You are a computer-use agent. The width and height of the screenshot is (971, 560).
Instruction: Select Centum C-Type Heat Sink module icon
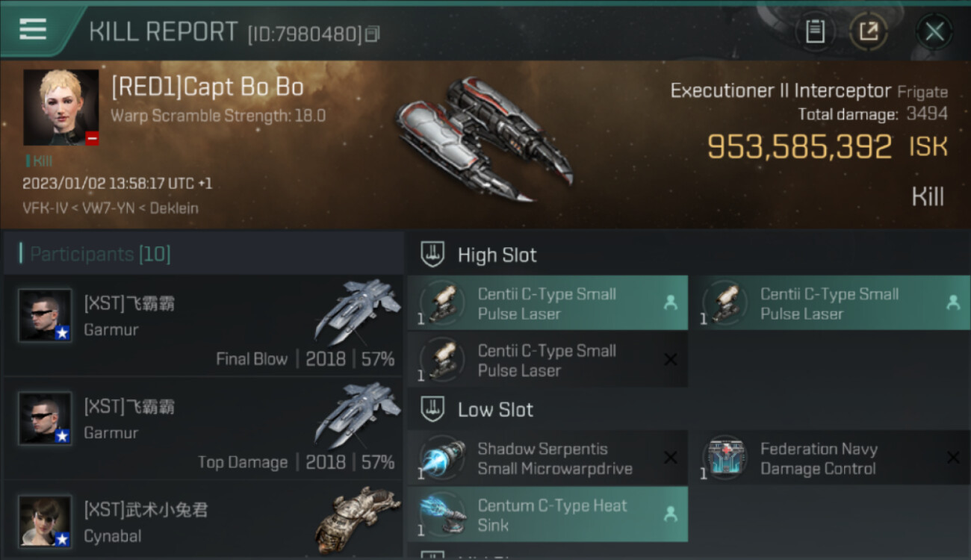click(x=442, y=515)
